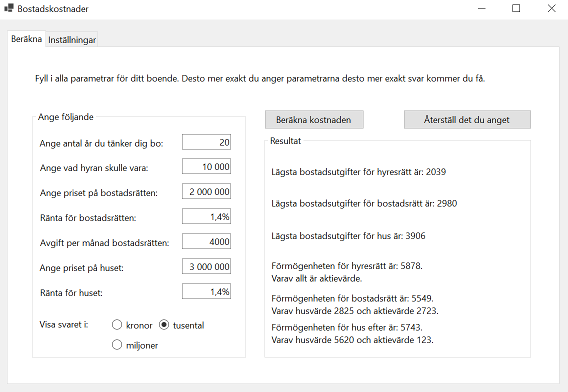Click the Förmögenheten för bostadsrätt result line
Image resolution: width=568 pixels, height=392 pixels.
(x=352, y=298)
